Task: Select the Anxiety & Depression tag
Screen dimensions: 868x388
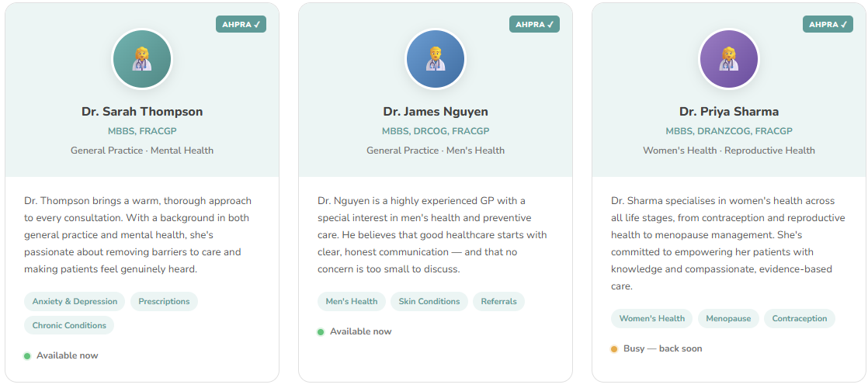Action: click(x=75, y=301)
